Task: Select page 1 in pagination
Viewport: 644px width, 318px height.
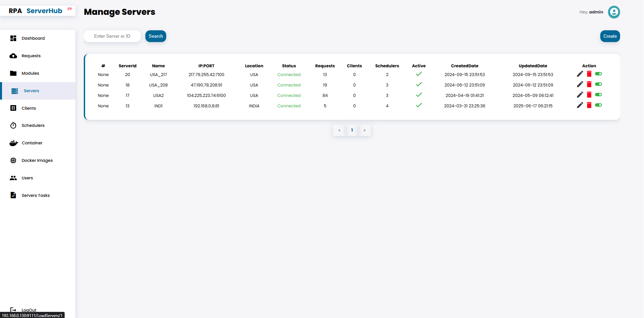Action: click(352, 130)
